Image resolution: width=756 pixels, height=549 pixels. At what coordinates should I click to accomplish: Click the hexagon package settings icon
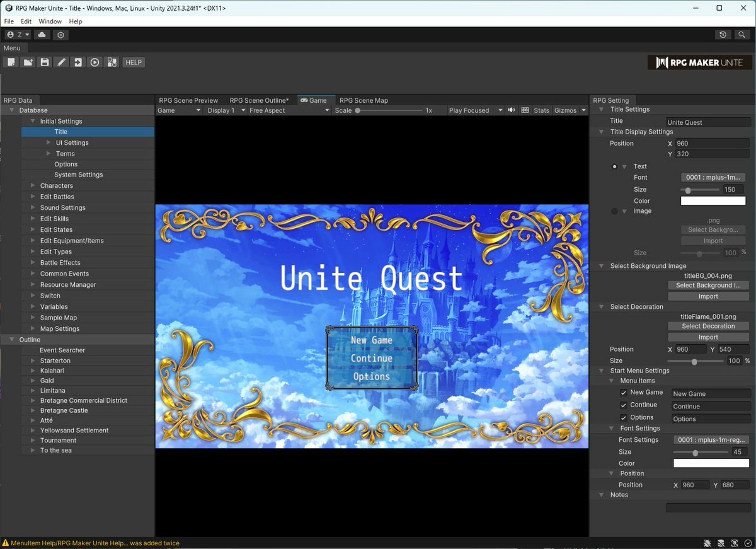coord(60,35)
